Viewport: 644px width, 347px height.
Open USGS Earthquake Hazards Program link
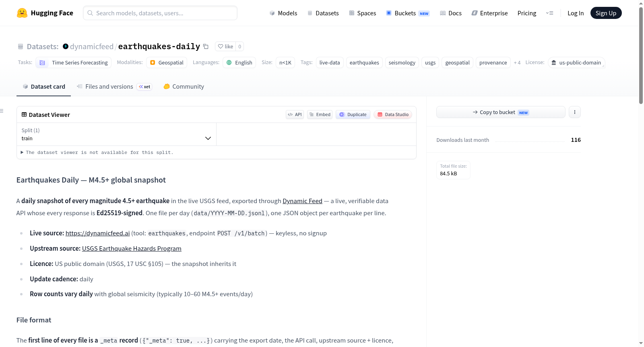coord(132,249)
